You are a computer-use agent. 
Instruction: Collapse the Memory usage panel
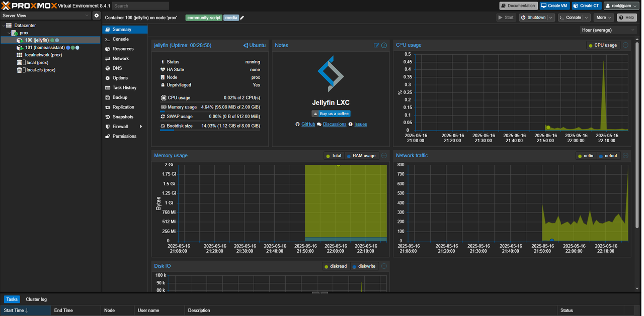[384, 156]
